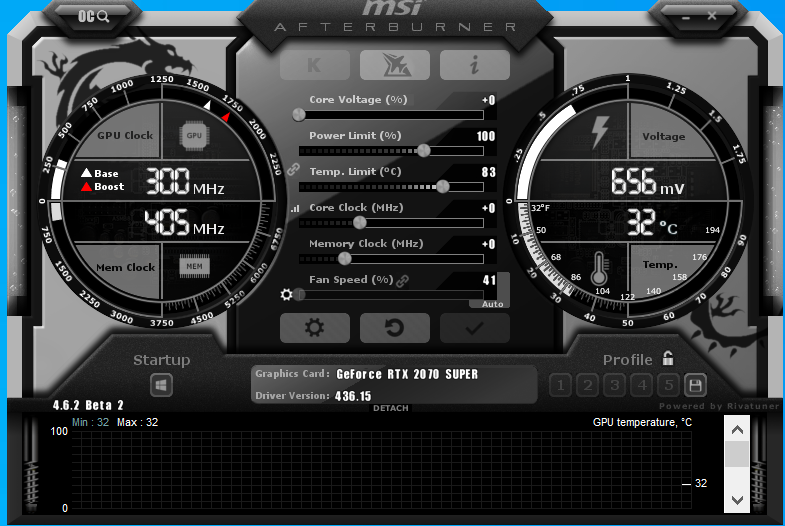Minimize the Afterburner window

(685, 18)
